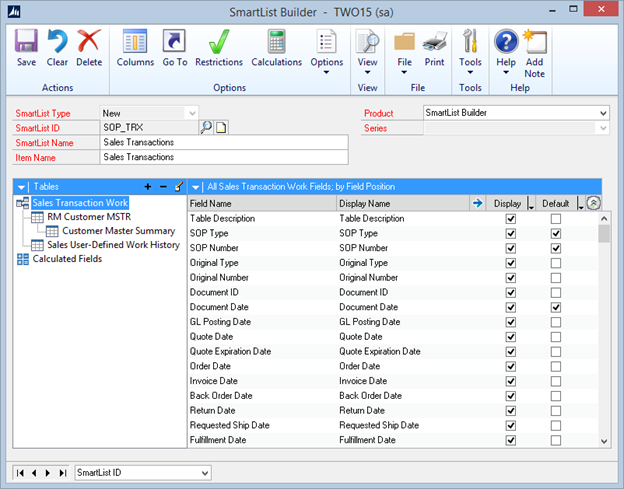Uncheck Default for Document Date

[556, 308]
